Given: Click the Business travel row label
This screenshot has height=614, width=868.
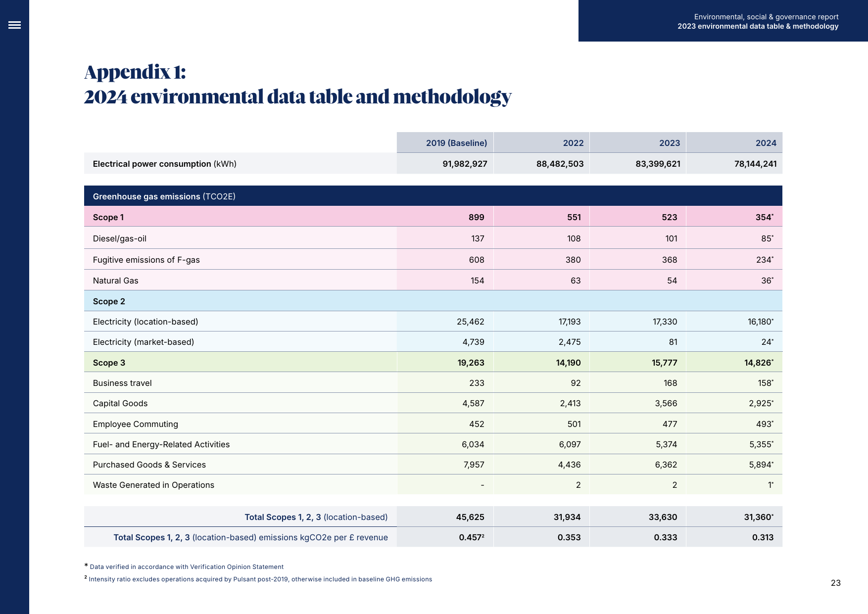Looking at the screenshot, I should coord(122,383).
